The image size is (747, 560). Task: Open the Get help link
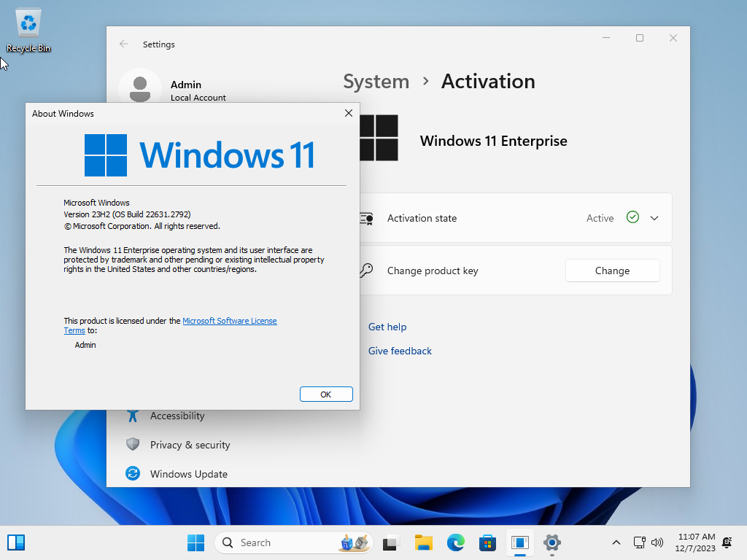click(x=387, y=327)
